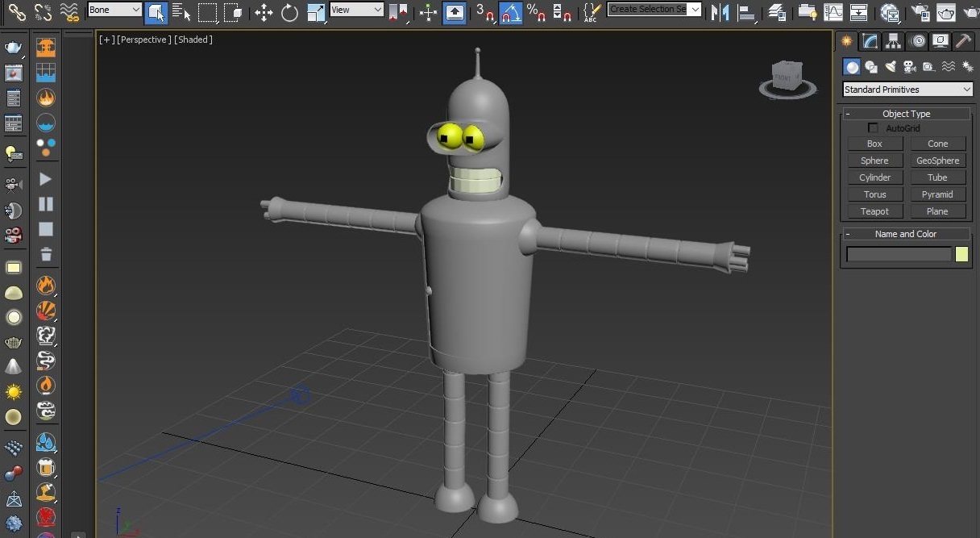Open the Standard Primitives dropdown
980x538 pixels.
click(x=907, y=90)
